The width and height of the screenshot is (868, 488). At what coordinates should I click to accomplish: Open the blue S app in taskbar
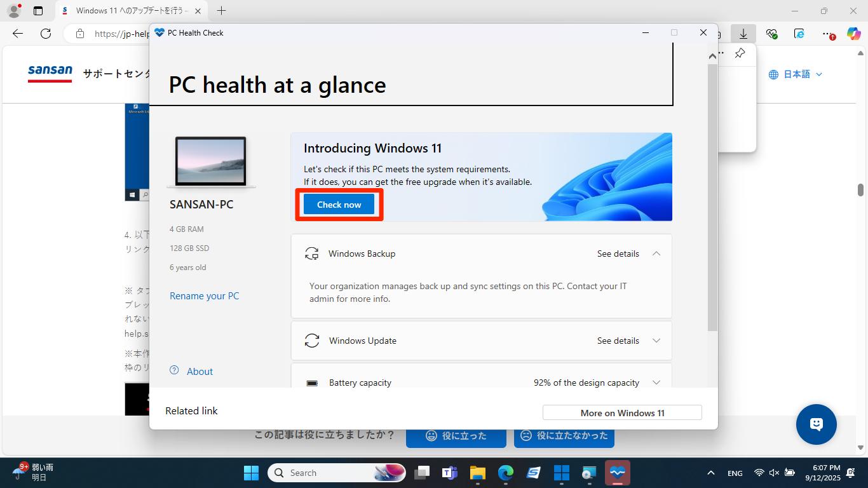click(x=534, y=473)
